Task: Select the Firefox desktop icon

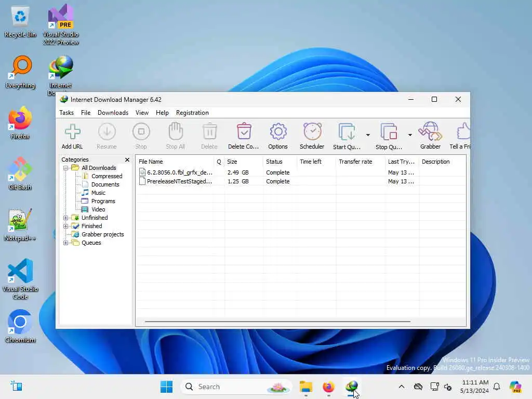Action: [x=20, y=123]
